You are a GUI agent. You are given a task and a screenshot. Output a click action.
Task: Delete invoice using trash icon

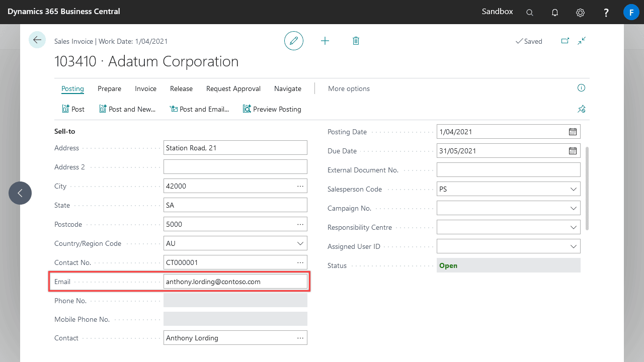point(356,41)
